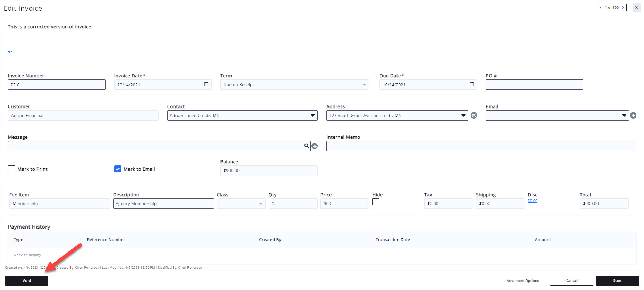This screenshot has width=644, height=290.
Task: Open the Due Date calendar picker
Action: pos(472,84)
